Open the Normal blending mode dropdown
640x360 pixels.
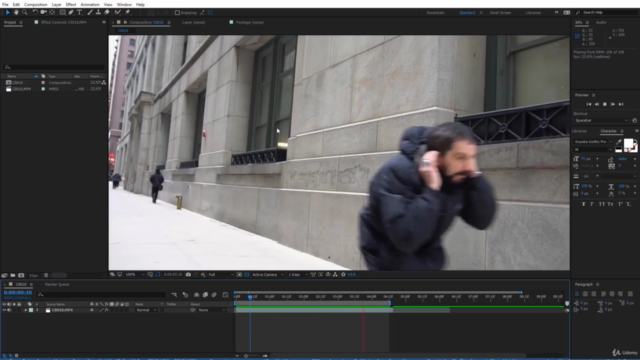click(x=146, y=310)
